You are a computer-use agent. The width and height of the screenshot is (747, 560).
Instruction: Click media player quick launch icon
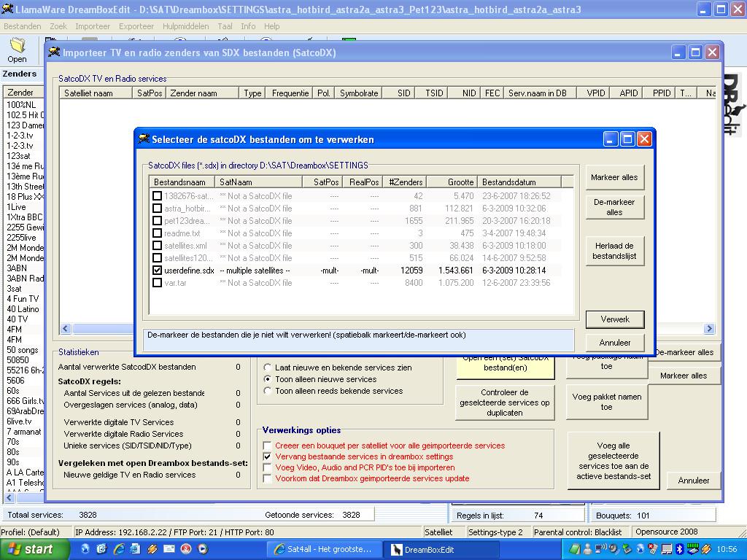tap(203, 549)
